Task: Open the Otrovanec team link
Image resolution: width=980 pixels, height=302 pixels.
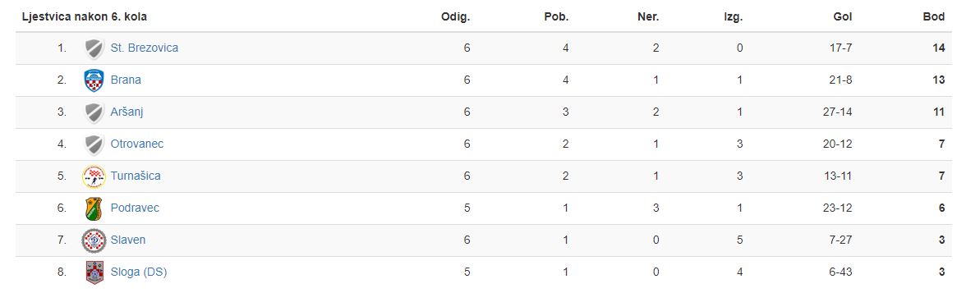Action: [x=137, y=144]
